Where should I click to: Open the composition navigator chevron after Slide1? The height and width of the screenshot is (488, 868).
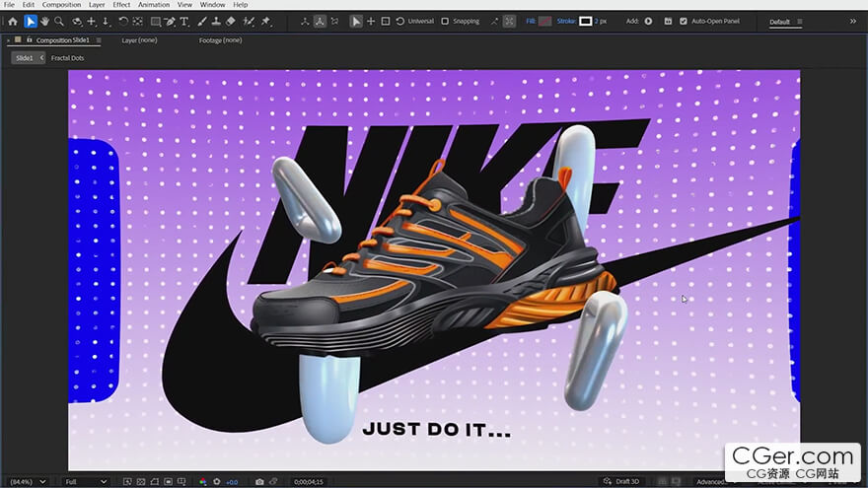[x=41, y=57]
